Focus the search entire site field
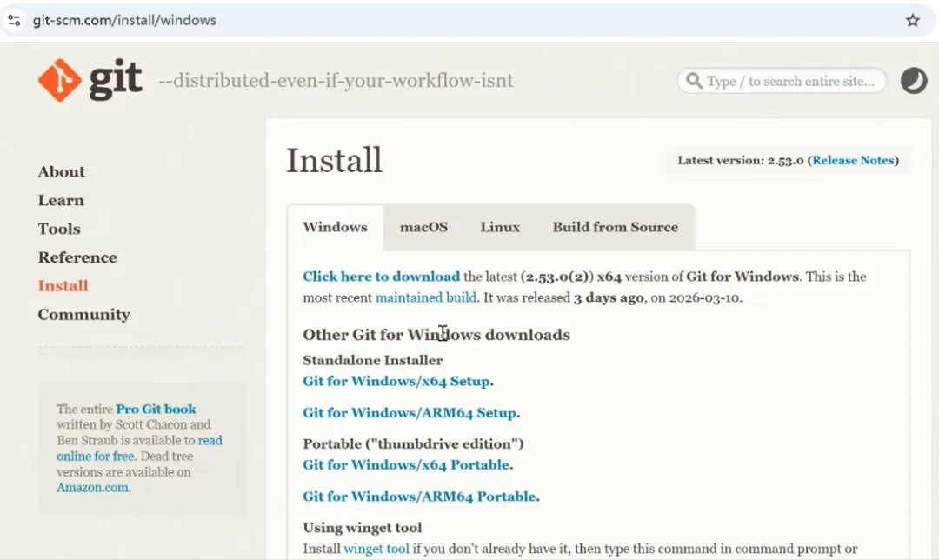 click(x=782, y=81)
